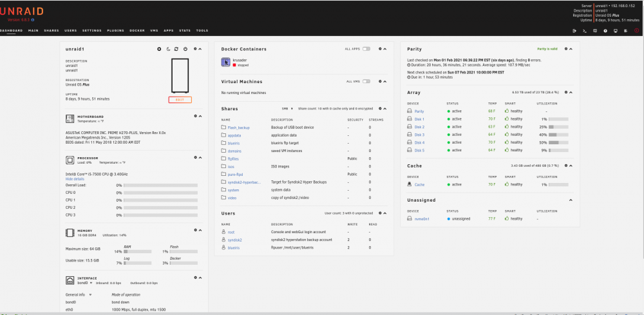The image size is (644, 315).
Task: Open gear settings for Users section
Action: (381, 213)
